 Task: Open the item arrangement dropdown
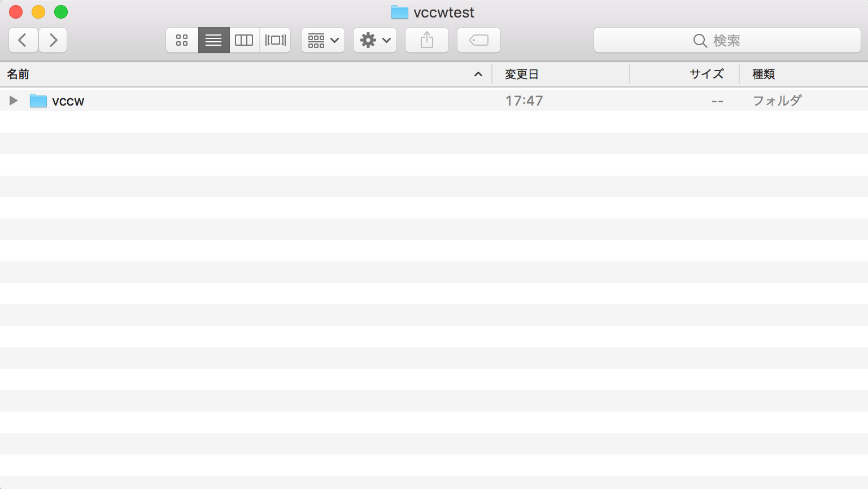click(323, 40)
